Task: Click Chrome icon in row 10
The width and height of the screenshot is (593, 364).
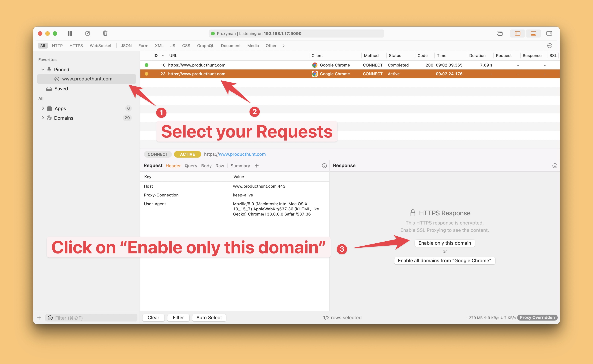Action: [x=315, y=65]
